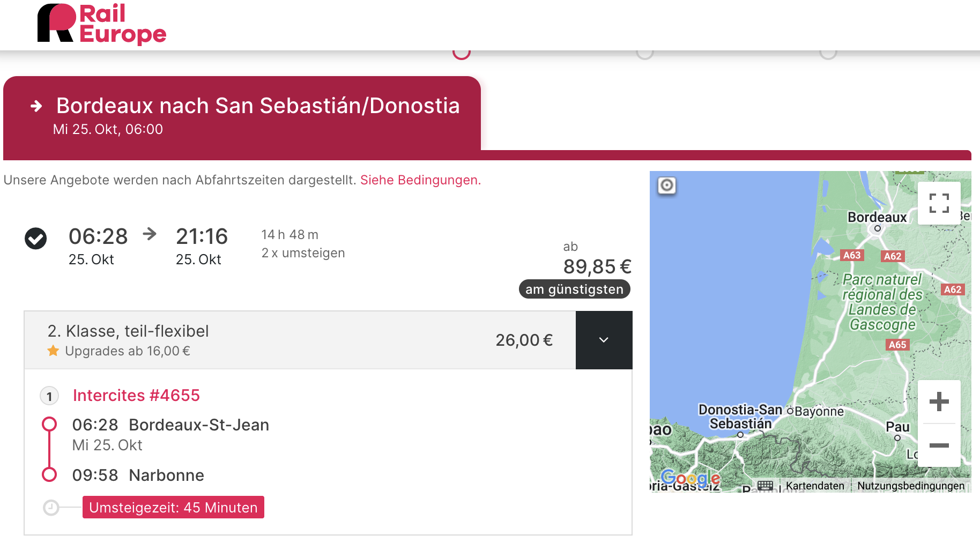The height and width of the screenshot is (550, 980).
Task: Click the map recenter location icon
Action: 667,185
